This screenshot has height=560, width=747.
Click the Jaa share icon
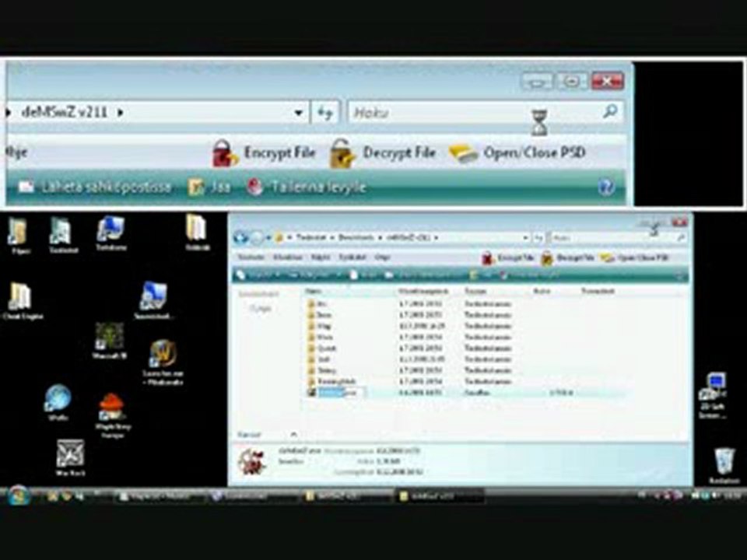tap(196, 187)
